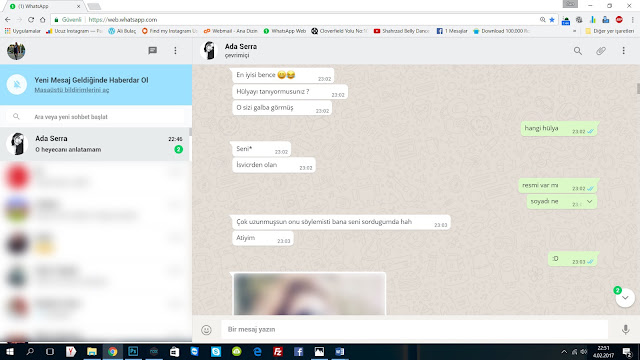
Task: Start a voice message with the microphone
Action: pos(625,329)
